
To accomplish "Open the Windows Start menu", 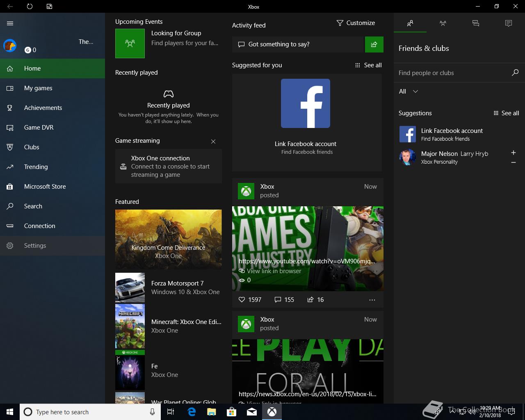I will [x=10, y=412].
